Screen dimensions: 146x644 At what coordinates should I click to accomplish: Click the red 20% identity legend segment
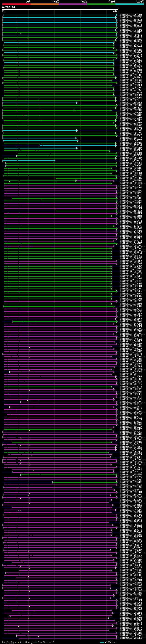16,4
